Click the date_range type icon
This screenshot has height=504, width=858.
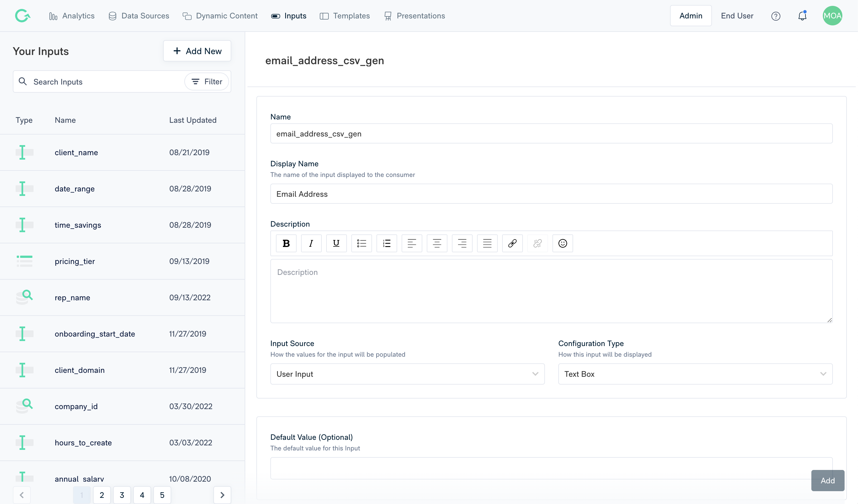[24, 189]
